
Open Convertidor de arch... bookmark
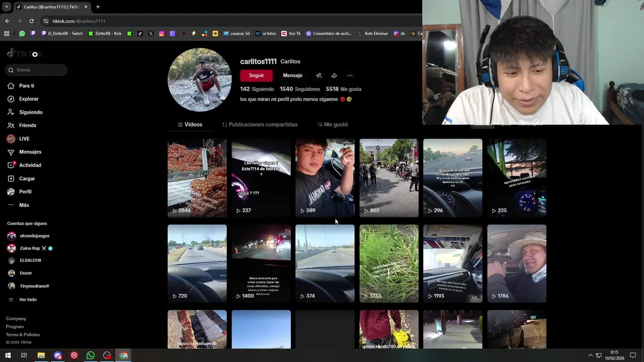pos(329,34)
